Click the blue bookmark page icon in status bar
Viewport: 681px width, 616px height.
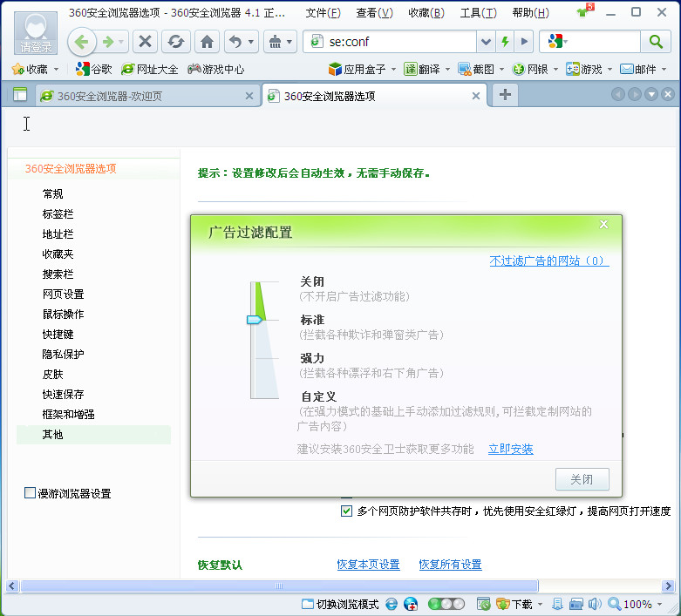pos(557,604)
